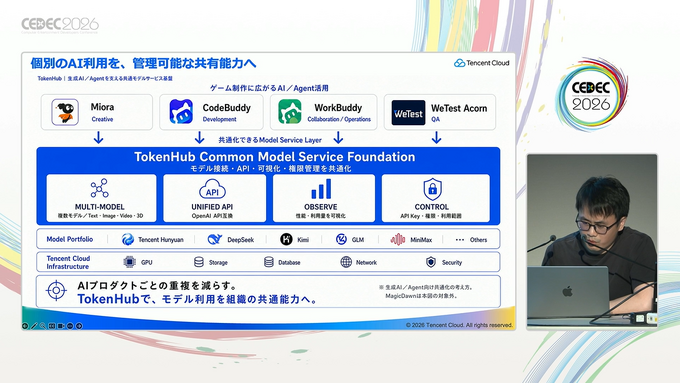Click the 'MULTI-MODEL' label
680x383 pixels.
click(x=99, y=207)
